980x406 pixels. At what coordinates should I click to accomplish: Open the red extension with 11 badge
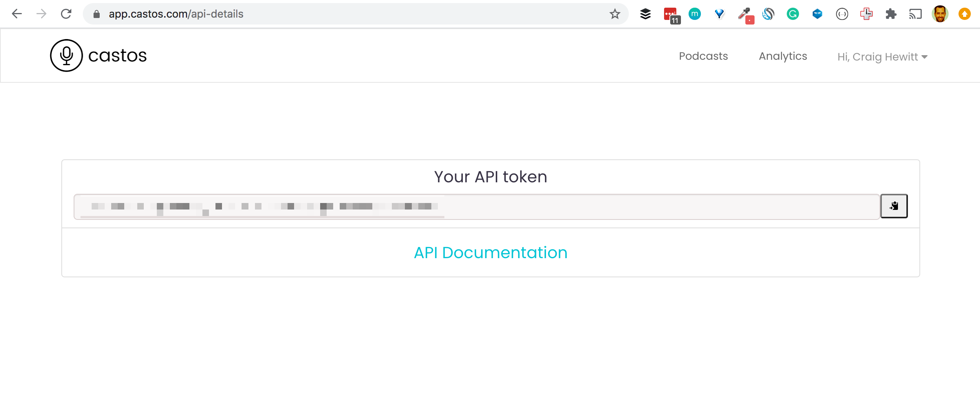point(672,15)
